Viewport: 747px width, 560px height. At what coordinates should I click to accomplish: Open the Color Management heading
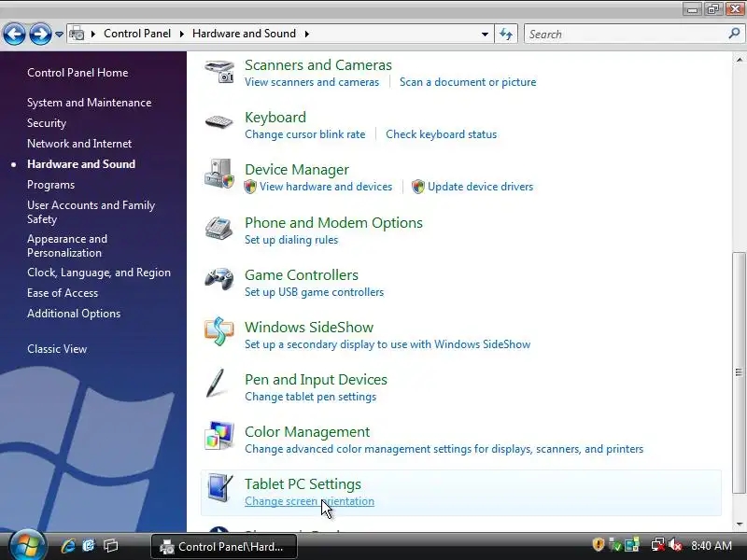(307, 432)
